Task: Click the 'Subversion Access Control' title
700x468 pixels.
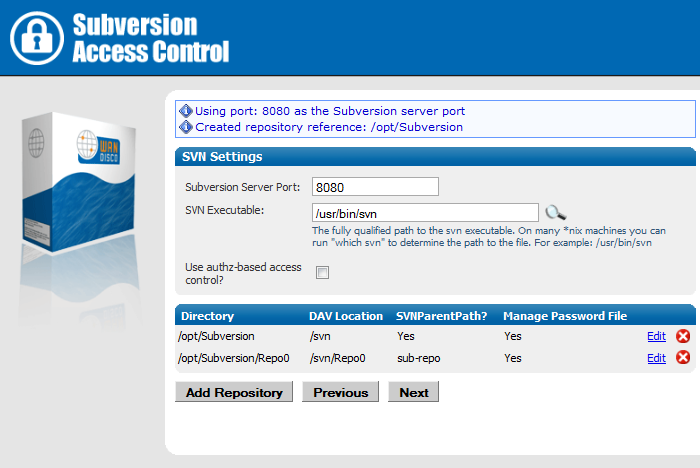Action: (150, 38)
